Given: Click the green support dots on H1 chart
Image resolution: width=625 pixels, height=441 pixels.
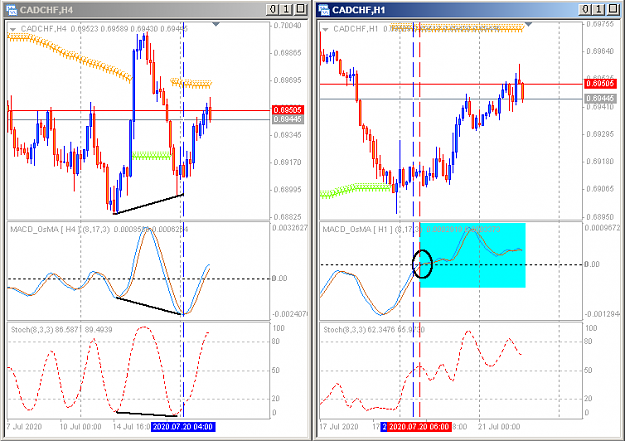Looking at the screenshot, I should (x=355, y=190).
